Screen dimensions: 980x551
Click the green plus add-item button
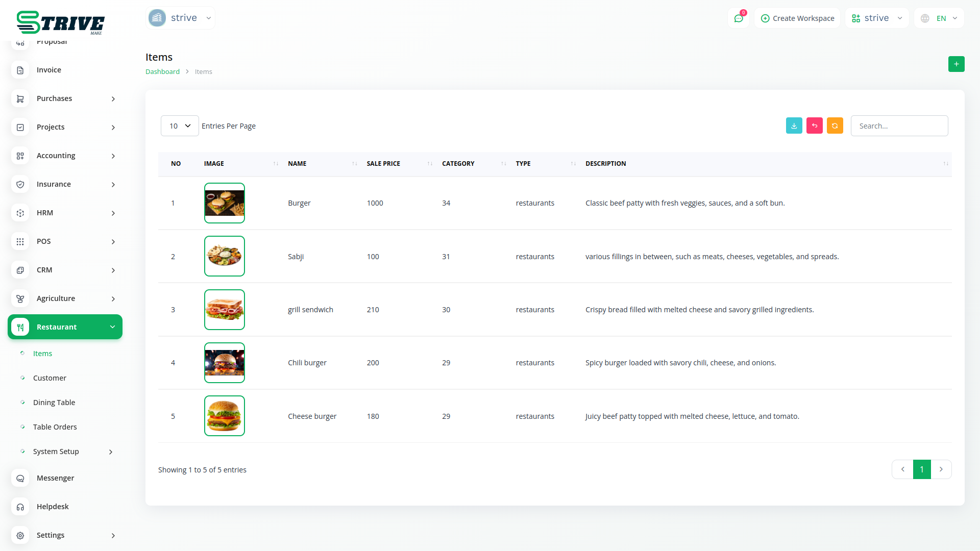(x=956, y=64)
